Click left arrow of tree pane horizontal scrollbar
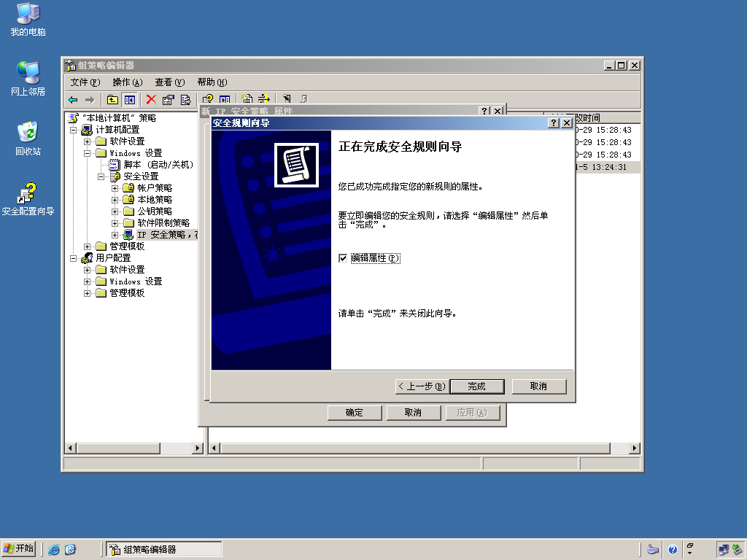Viewport: 747px width, 560px height. 70,448
